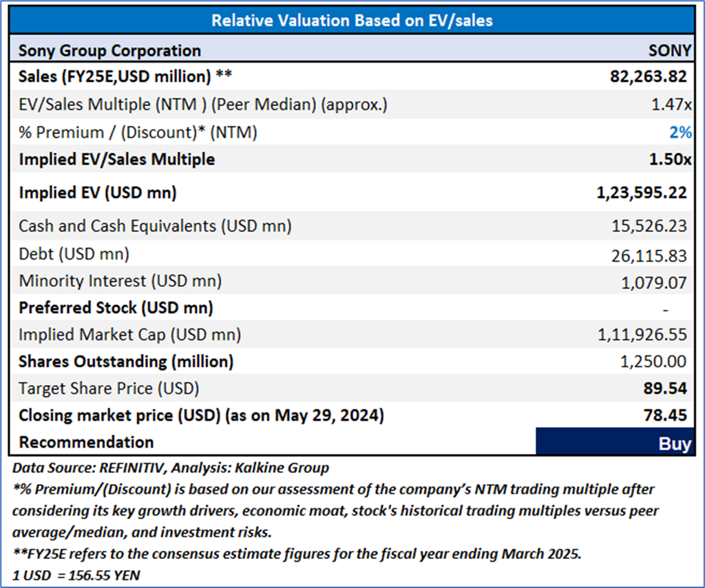Select the Preferred Stock row label

(116, 307)
